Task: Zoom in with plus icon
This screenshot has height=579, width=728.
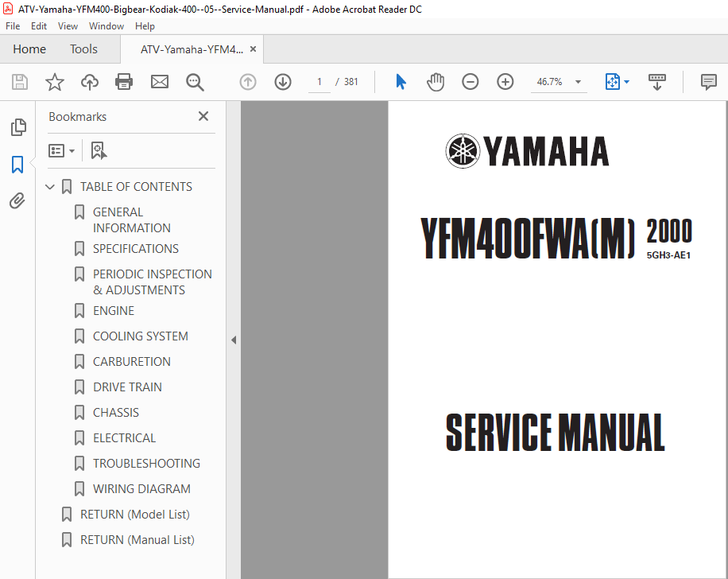Action: [x=505, y=82]
